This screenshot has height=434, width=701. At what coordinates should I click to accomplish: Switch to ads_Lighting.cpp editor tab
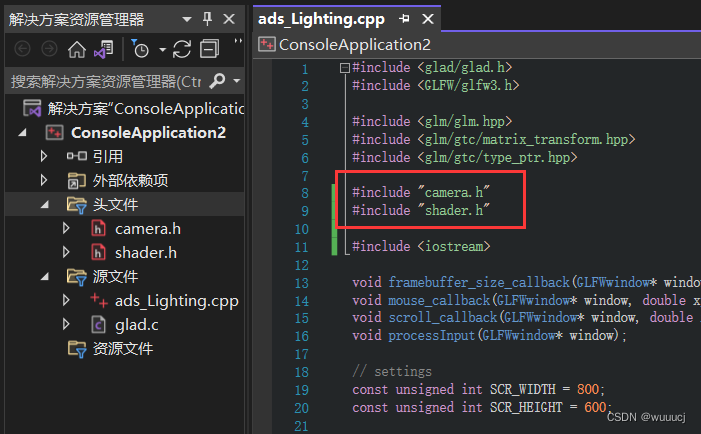(x=321, y=19)
